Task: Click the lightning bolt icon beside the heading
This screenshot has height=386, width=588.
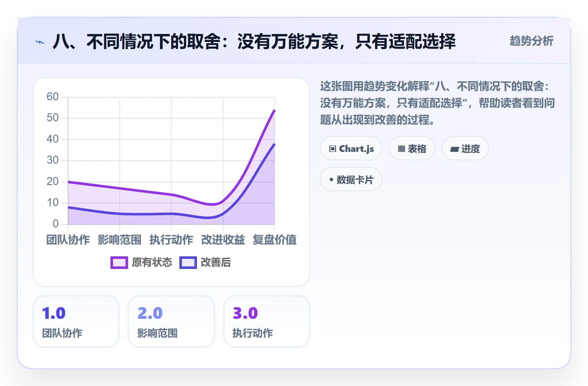Action: (x=40, y=42)
